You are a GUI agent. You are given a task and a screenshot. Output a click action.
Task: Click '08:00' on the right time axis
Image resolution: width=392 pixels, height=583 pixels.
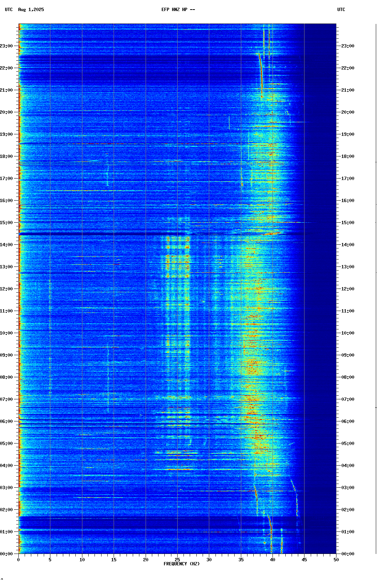coord(348,377)
